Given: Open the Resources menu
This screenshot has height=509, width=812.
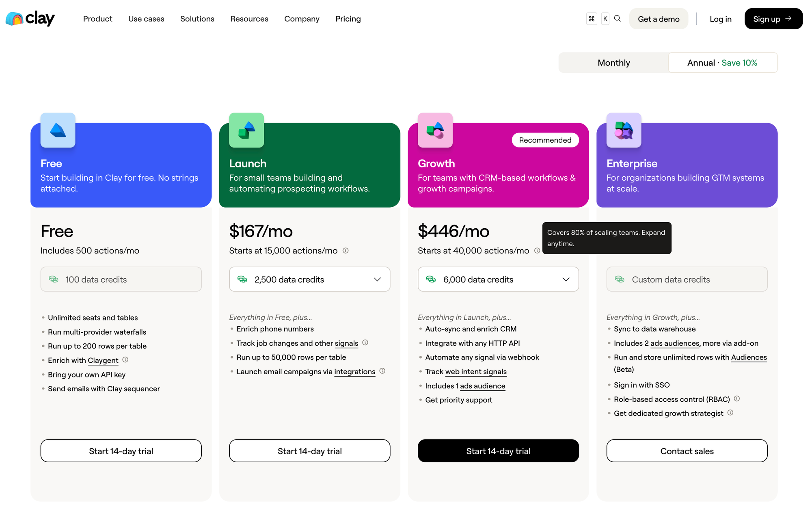Looking at the screenshot, I should [x=249, y=19].
